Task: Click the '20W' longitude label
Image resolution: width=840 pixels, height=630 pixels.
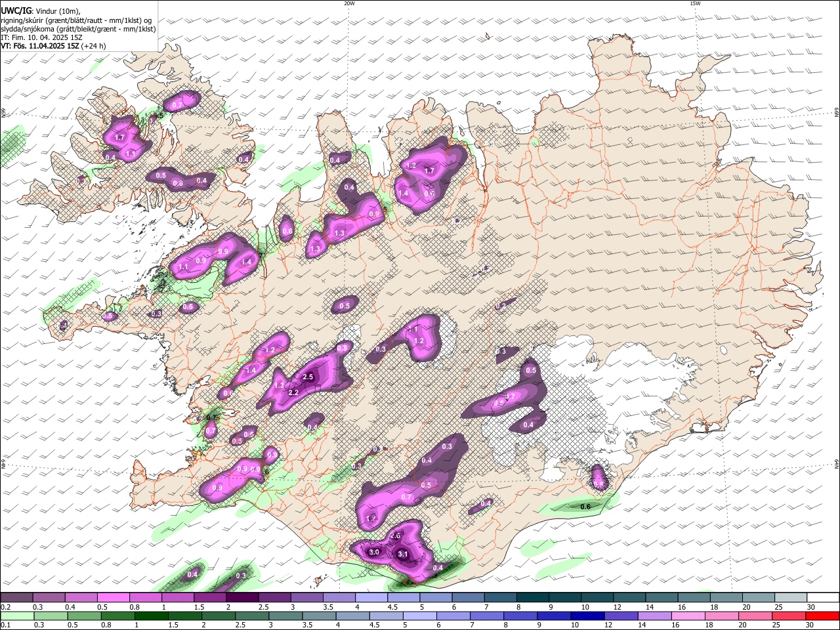Action: point(349,3)
